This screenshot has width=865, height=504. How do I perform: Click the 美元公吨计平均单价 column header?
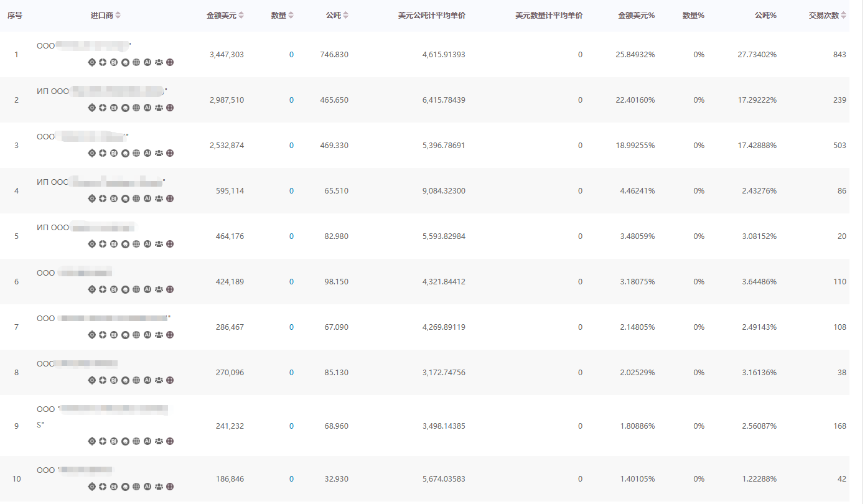pyautogui.click(x=431, y=16)
